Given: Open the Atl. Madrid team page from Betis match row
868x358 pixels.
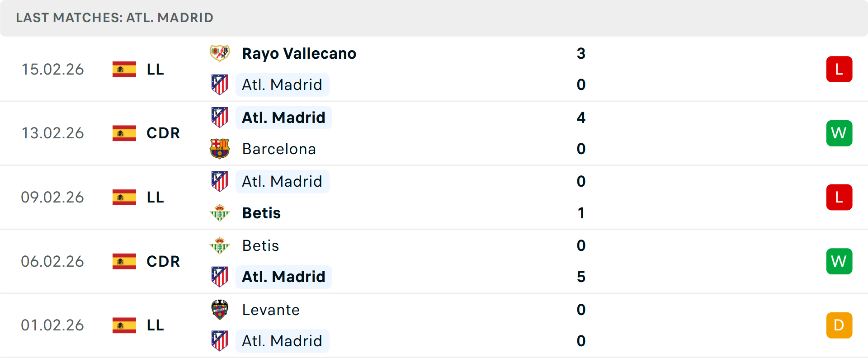Looking at the screenshot, I should 282,181.
